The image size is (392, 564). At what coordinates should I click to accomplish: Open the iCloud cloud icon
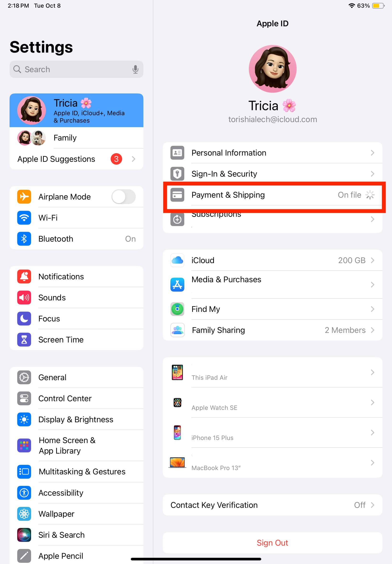(x=177, y=260)
